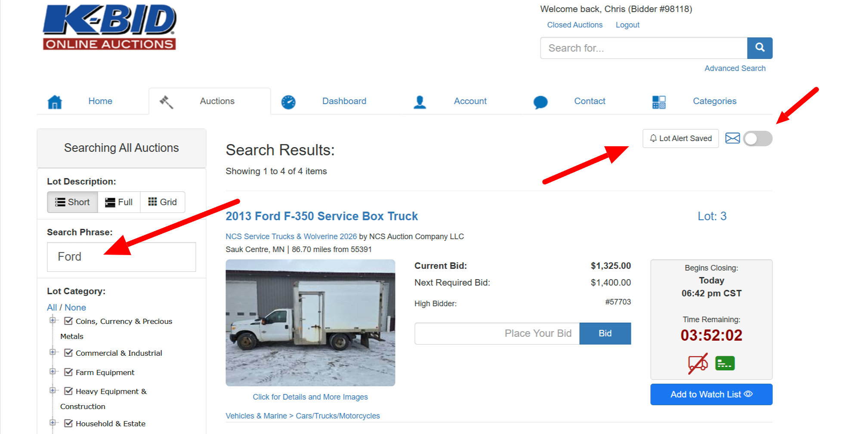Expand Heavy Equipment & Construction tree node
This screenshot has height=434, width=868.
[x=53, y=391]
